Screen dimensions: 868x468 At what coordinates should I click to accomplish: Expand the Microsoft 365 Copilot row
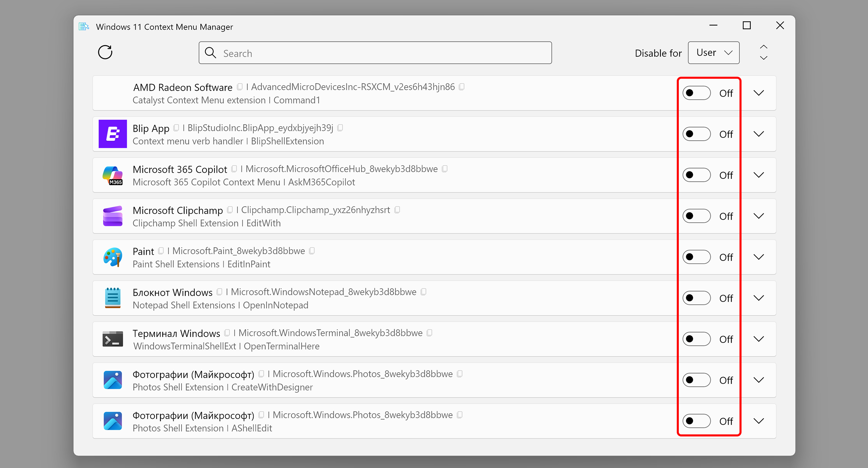point(759,175)
